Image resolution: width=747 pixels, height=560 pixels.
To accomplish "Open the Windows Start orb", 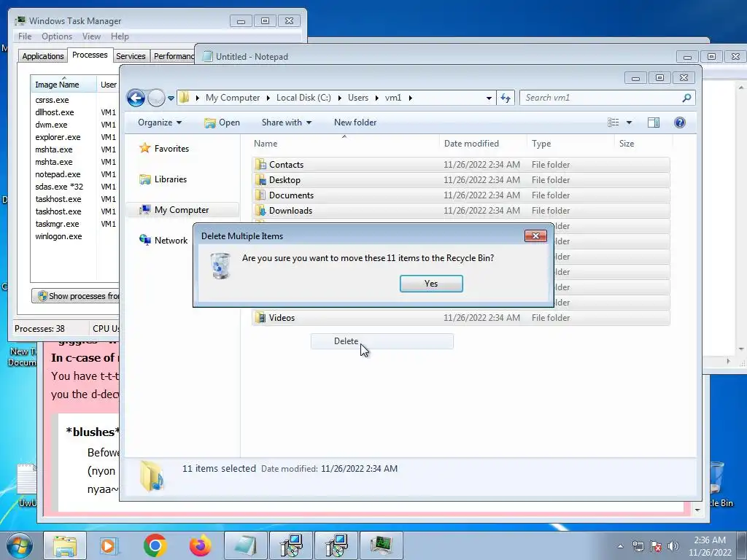I will coord(20,545).
